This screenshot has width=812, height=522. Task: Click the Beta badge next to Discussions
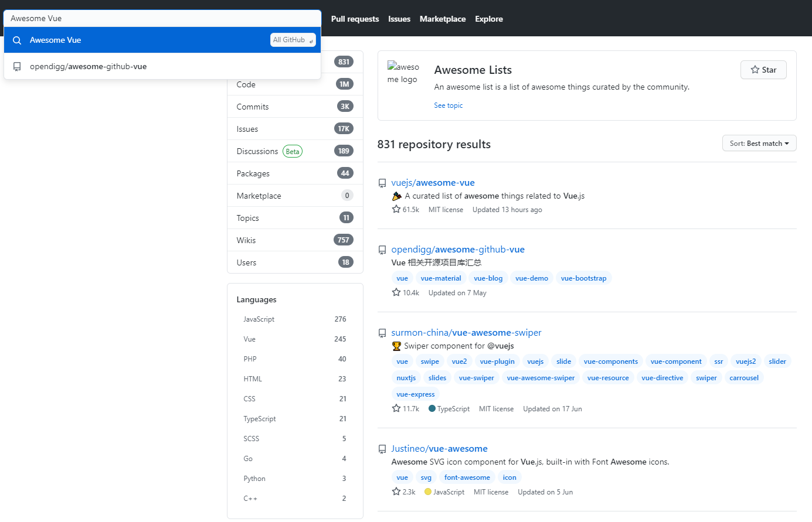click(x=293, y=152)
